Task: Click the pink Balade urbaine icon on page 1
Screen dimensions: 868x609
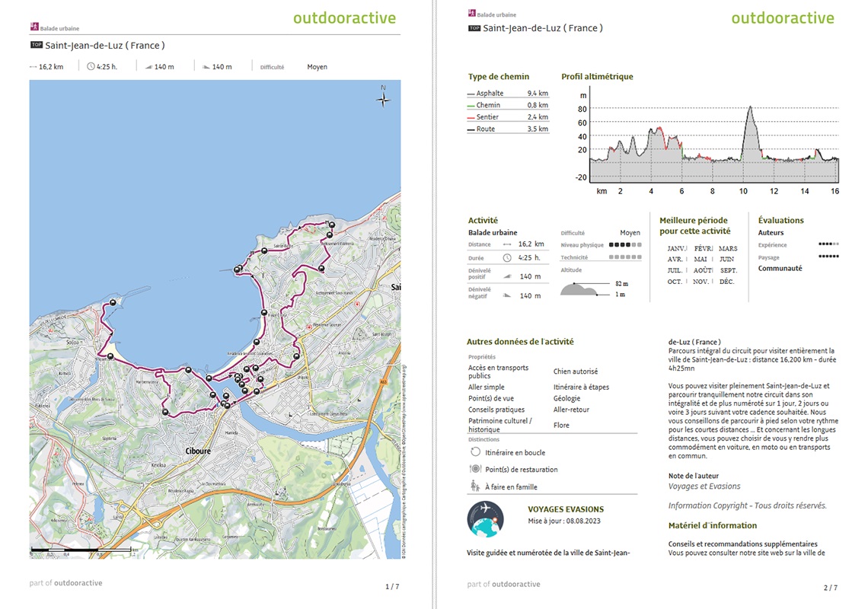Action: click(x=34, y=27)
